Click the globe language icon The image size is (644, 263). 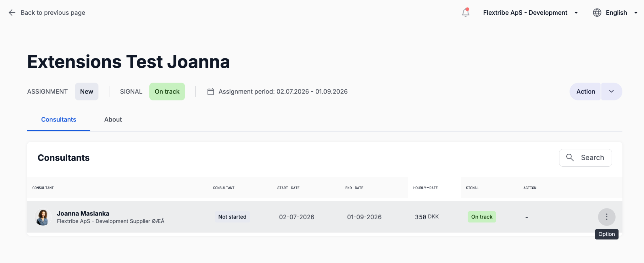(597, 13)
